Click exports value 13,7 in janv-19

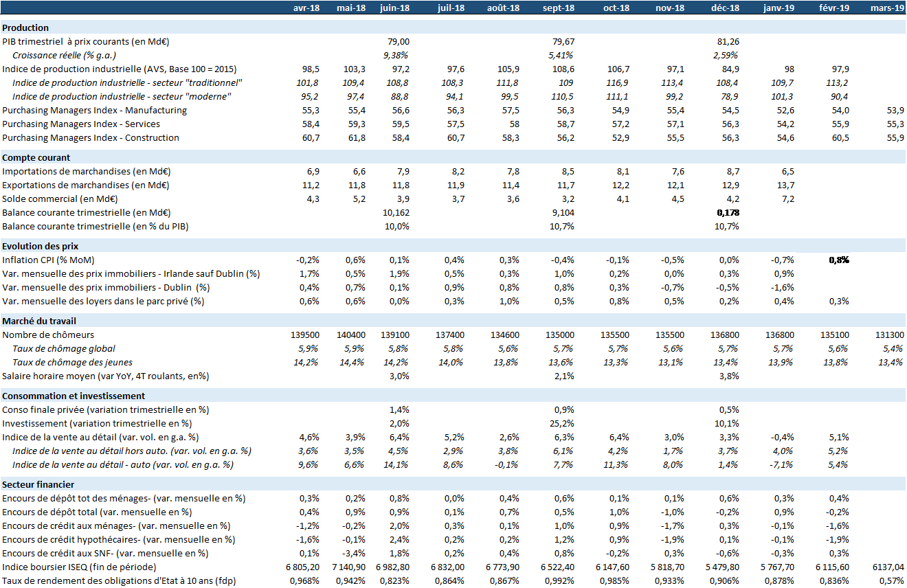[786, 185]
